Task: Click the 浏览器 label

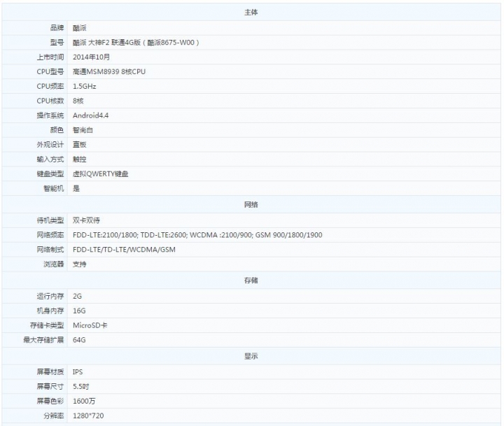Action: point(54,264)
